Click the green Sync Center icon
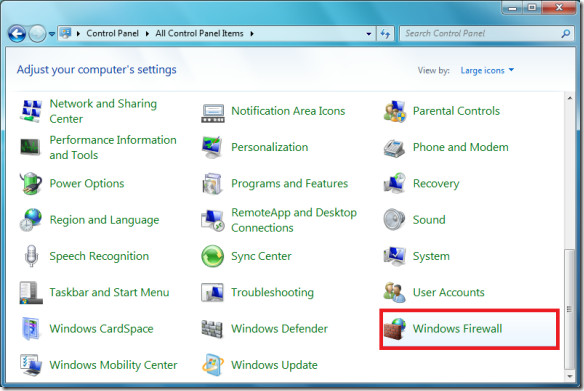 pos(213,256)
